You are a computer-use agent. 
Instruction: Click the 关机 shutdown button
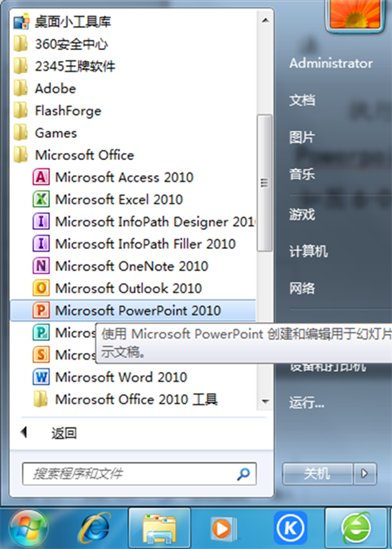pyautogui.click(x=317, y=474)
